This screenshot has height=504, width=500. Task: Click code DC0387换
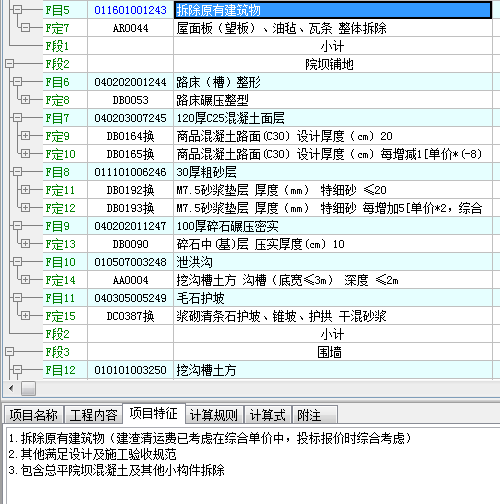pyautogui.click(x=130, y=316)
